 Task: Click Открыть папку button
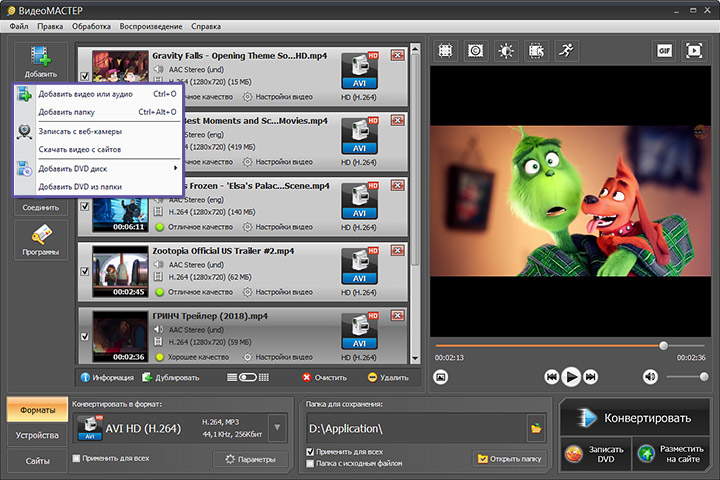(x=510, y=459)
